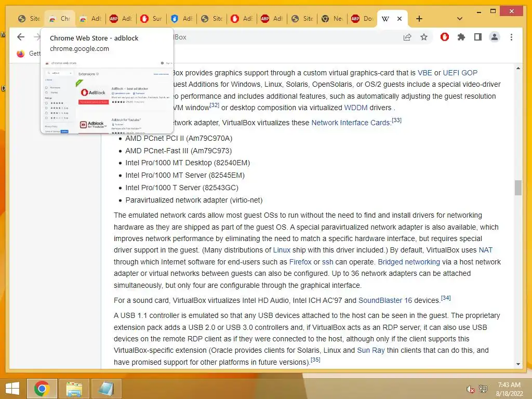Image resolution: width=532 pixels, height=399 pixels.
Task: Follow the ssh link
Action: pyautogui.click(x=327, y=262)
